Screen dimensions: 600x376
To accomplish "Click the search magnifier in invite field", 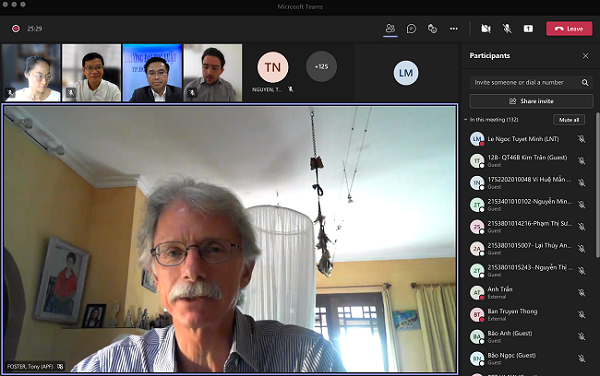I will tap(585, 83).
